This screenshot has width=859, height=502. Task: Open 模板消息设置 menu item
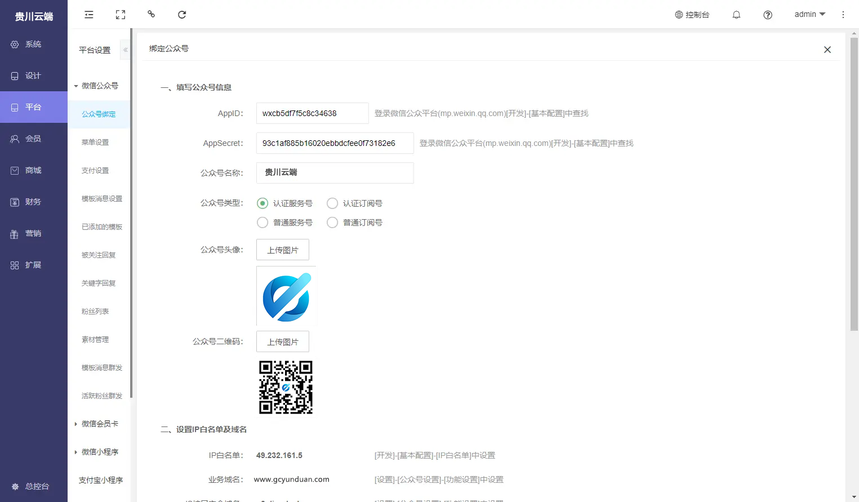(102, 199)
